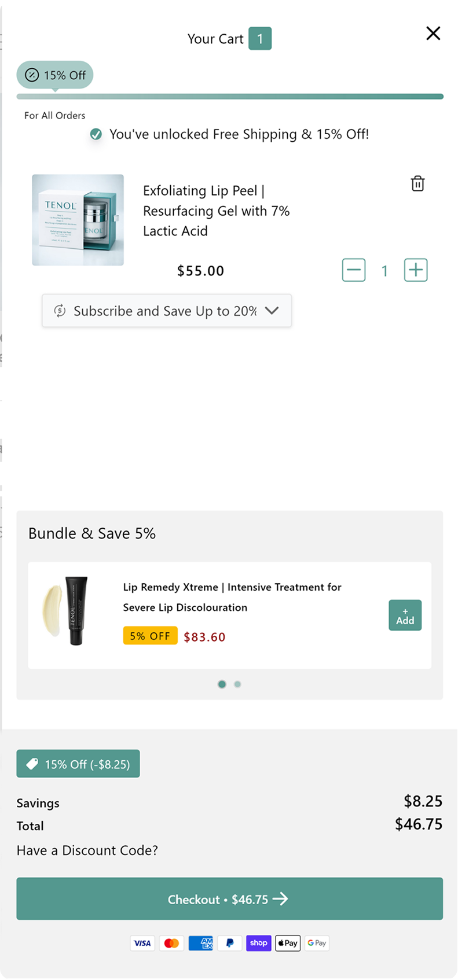Add Lip Remedy Xtreme to cart
The height and width of the screenshot is (980, 458).
click(405, 616)
